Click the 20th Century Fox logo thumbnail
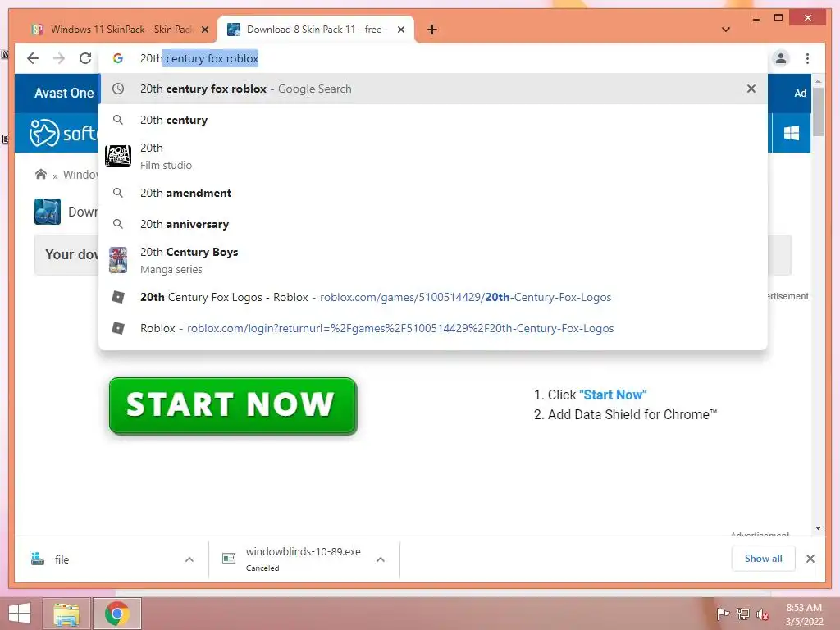 [118, 156]
